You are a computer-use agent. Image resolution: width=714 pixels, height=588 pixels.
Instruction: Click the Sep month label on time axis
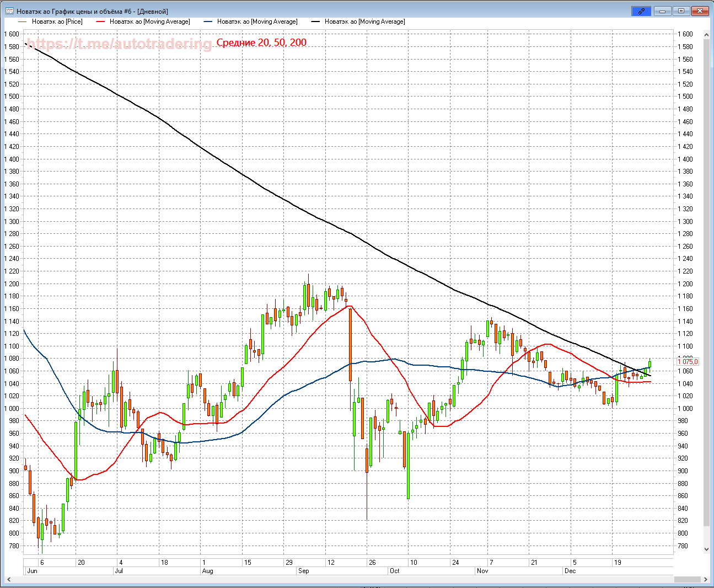pos(303,571)
